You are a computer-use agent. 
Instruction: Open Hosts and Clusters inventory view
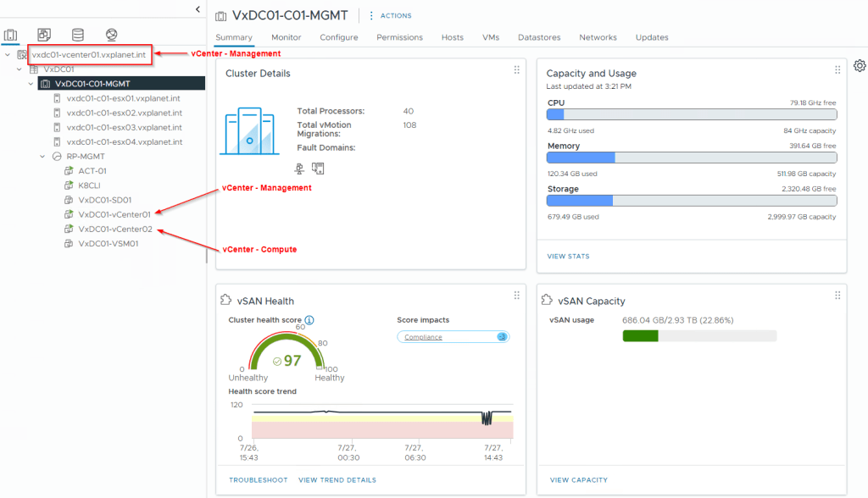coord(10,35)
